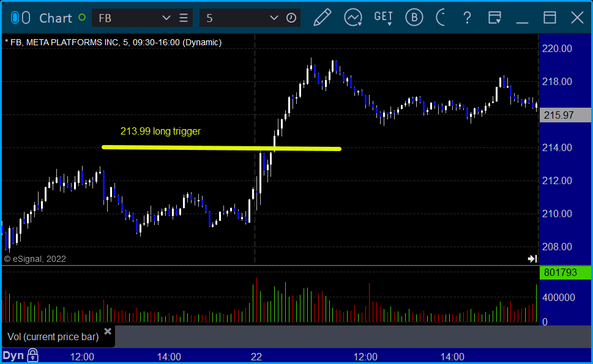Close the Vol study label
This screenshot has height=364, width=593.
click(108, 332)
